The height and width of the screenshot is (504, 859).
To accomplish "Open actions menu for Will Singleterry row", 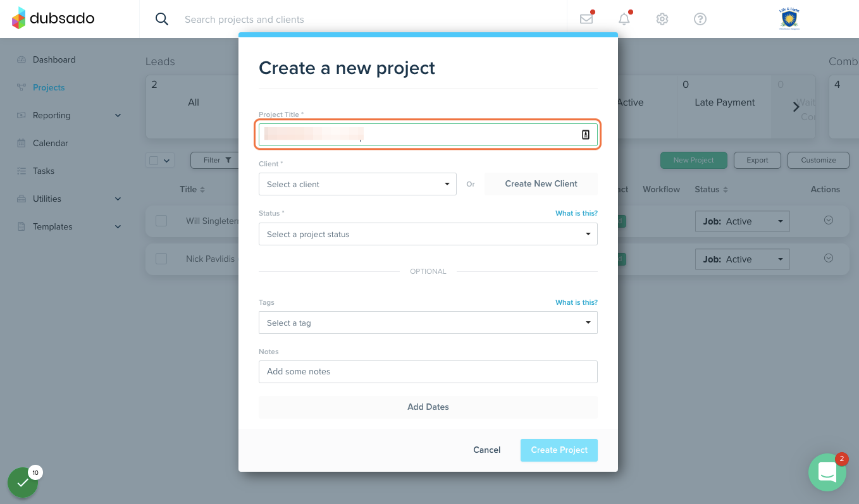I will pos(829,220).
